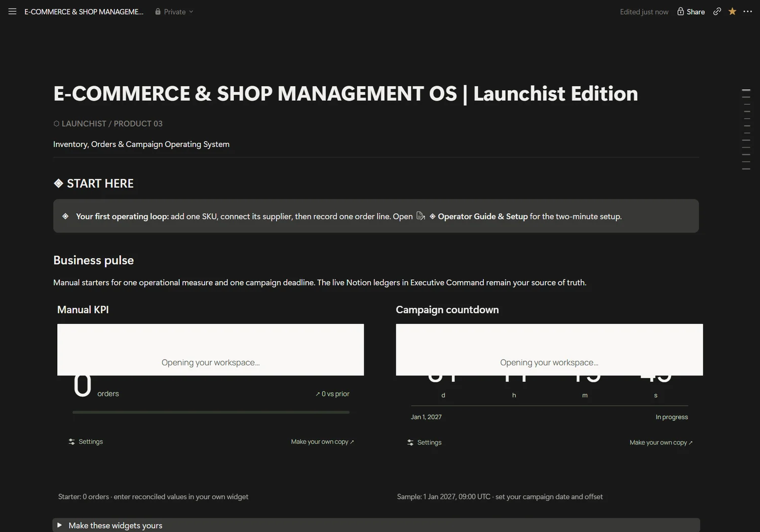Open Make your own copy in Campaign countdown

[x=661, y=442]
